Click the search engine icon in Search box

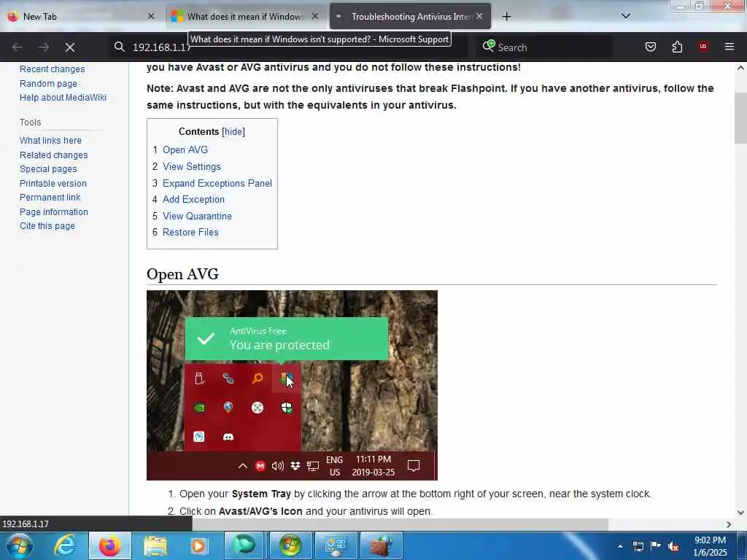pyautogui.click(x=488, y=46)
